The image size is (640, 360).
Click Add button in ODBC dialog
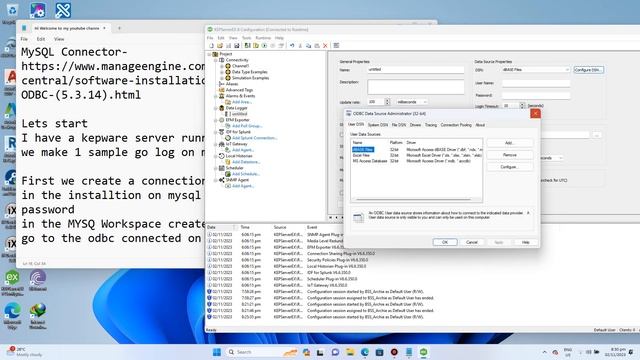pyautogui.click(x=509, y=143)
